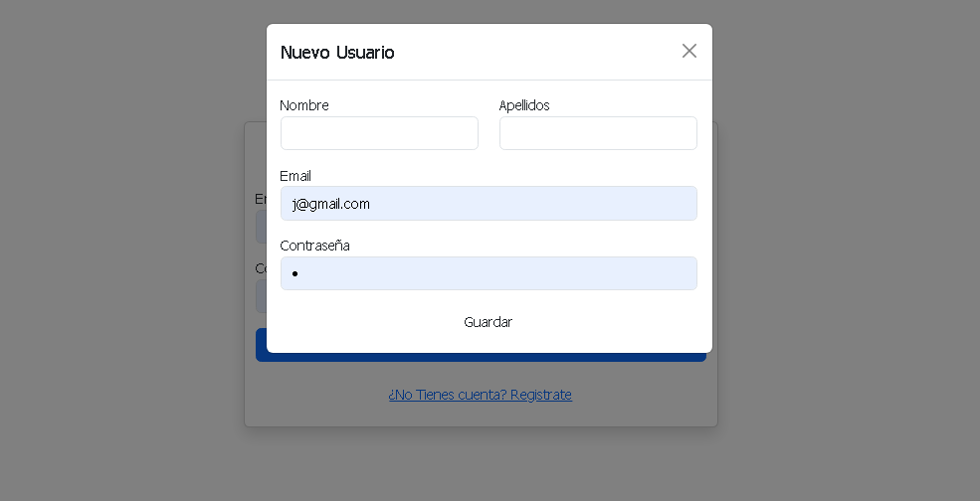Click the partially hidden background password field
This screenshot has height=501, width=980.
click(262, 296)
